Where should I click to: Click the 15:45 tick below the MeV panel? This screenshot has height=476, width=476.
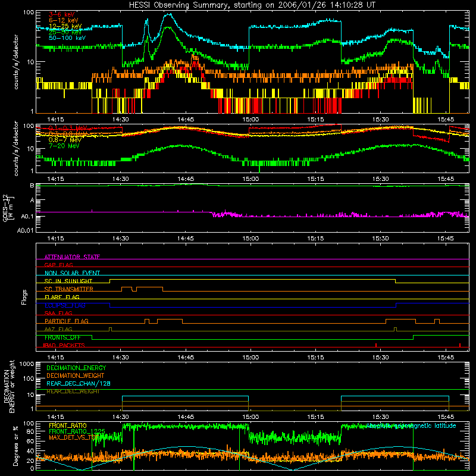(446, 179)
